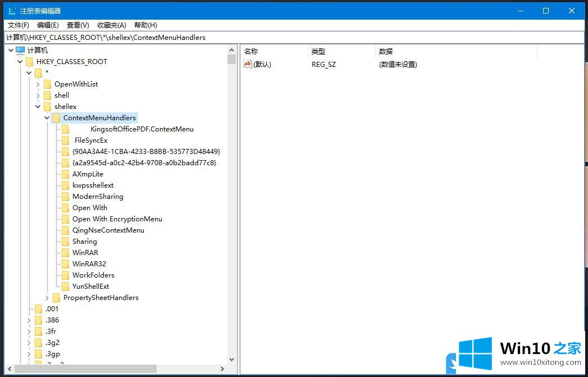Expand the OpenWithList key
This screenshot has height=377, width=588.
[38, 84]
